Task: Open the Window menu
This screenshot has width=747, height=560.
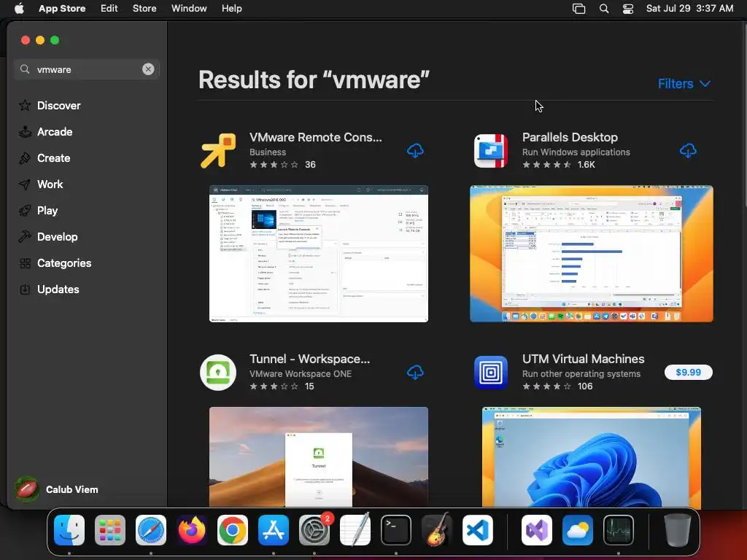Action: pyautogui.click(x=189, y=9)
